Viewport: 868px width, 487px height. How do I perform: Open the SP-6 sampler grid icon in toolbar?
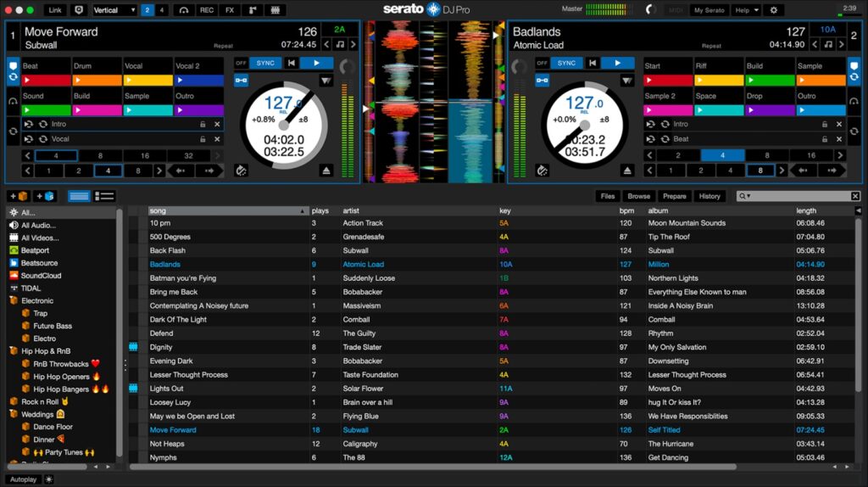[275, 10]
